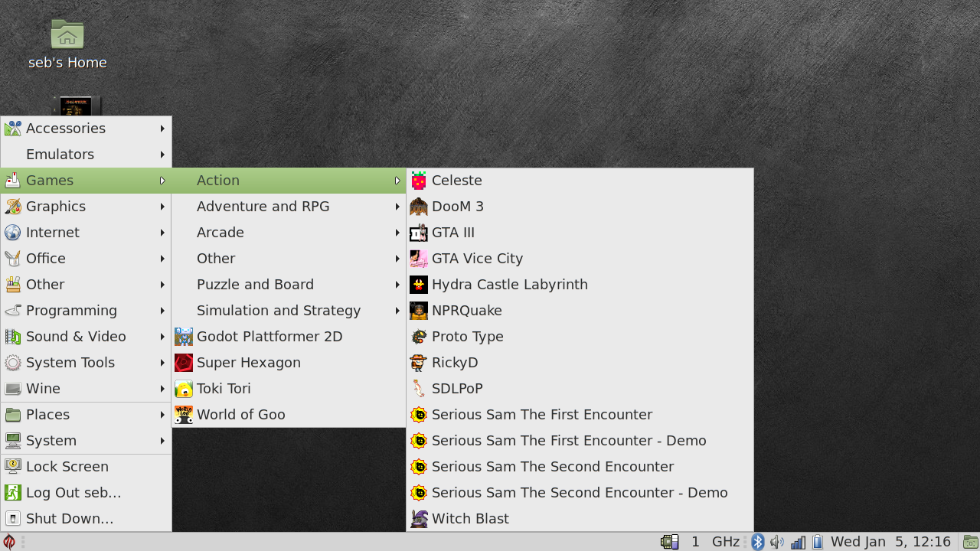The width and height of the screenshot is (980, 551).
Task: Launch Celeste from its strawberry icon
Action: [x=419, y=181]
